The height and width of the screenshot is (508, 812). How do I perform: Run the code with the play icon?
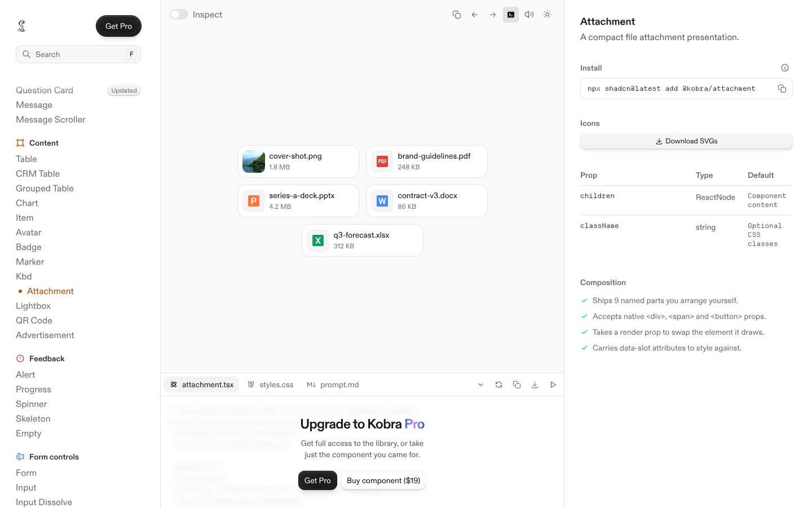click(553, 385)
